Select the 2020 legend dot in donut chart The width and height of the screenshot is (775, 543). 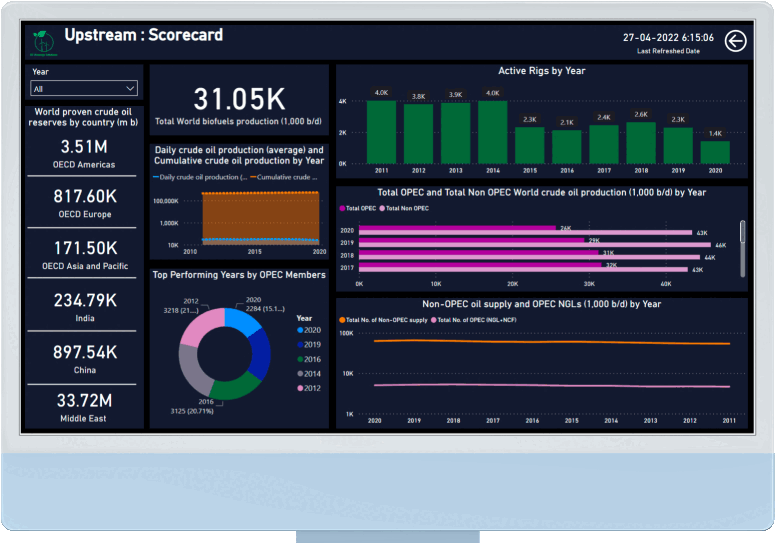coord(300,330)
